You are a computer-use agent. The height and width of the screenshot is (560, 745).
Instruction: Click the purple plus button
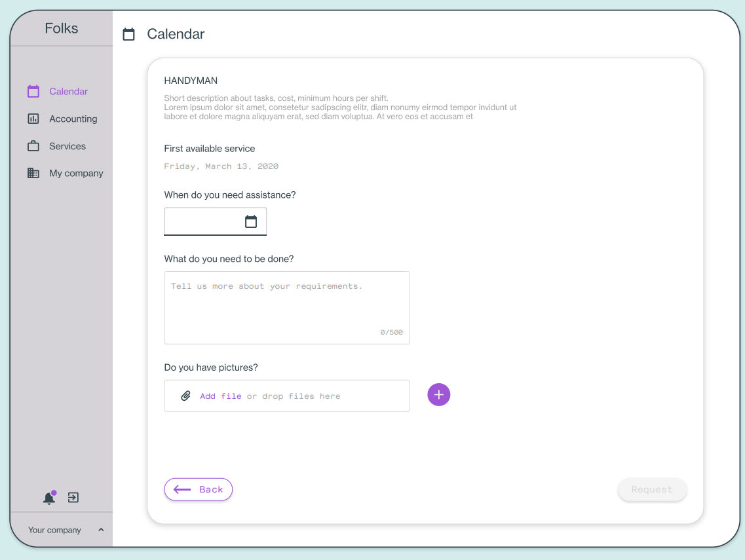[x=438, y=395]
